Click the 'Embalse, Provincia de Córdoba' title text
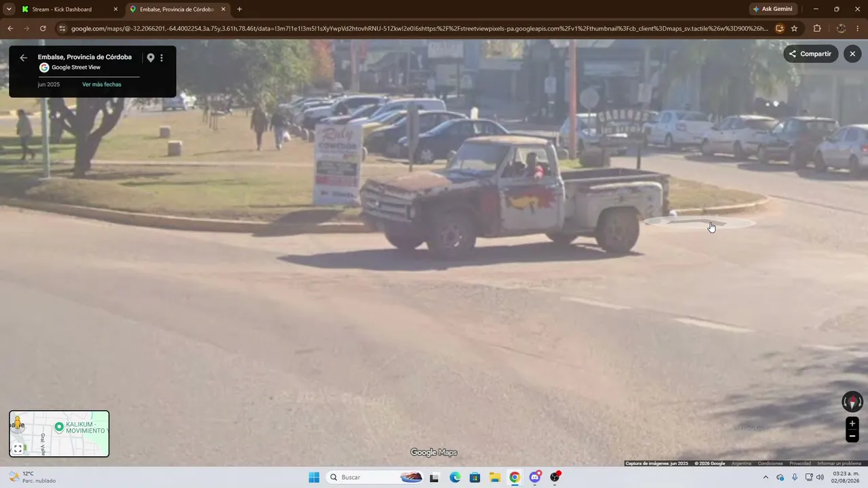 click(x=85, y=57)
